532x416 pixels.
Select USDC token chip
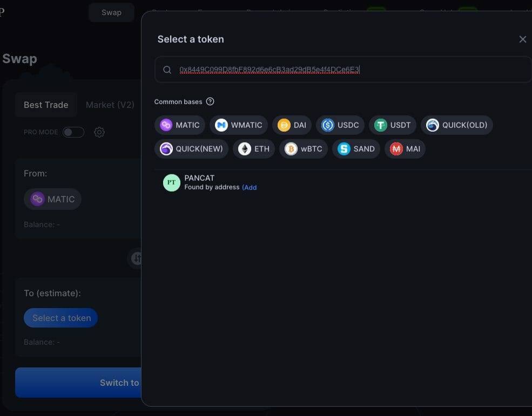pyautogui.click(x=340, y=125)
